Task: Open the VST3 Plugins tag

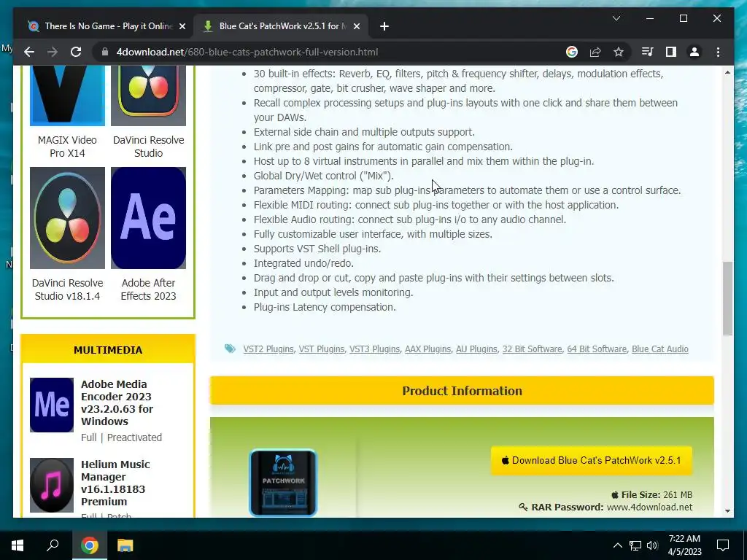Action: pyautogui.click(x=374, y=349)
